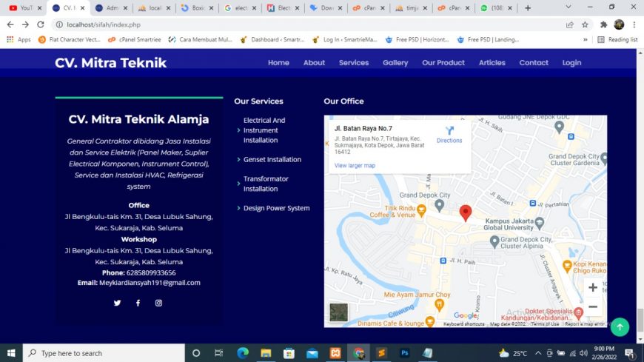Viewport: 644px width, 362px height.
Task: Click the Windows search box
Action: pyautogui.click(x=104, y=353)
